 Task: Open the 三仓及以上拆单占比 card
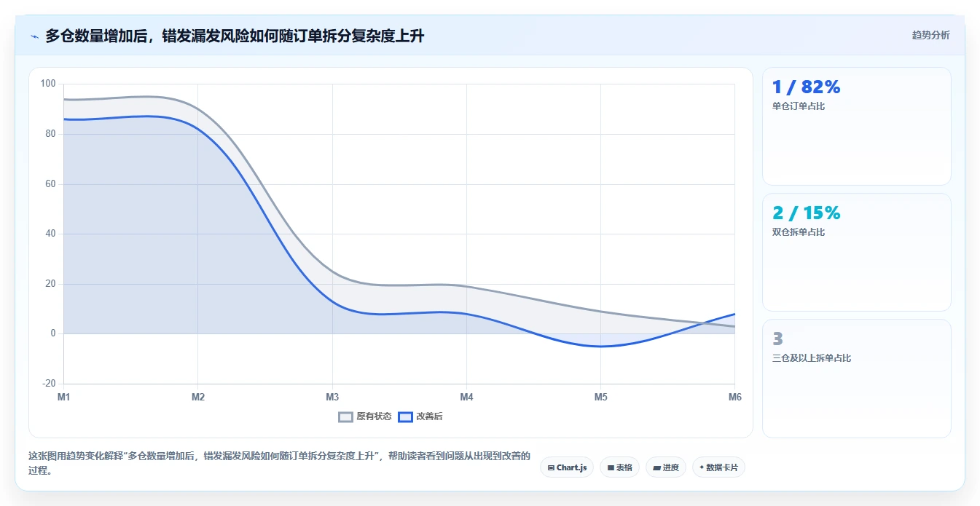[x=856, y=379]
